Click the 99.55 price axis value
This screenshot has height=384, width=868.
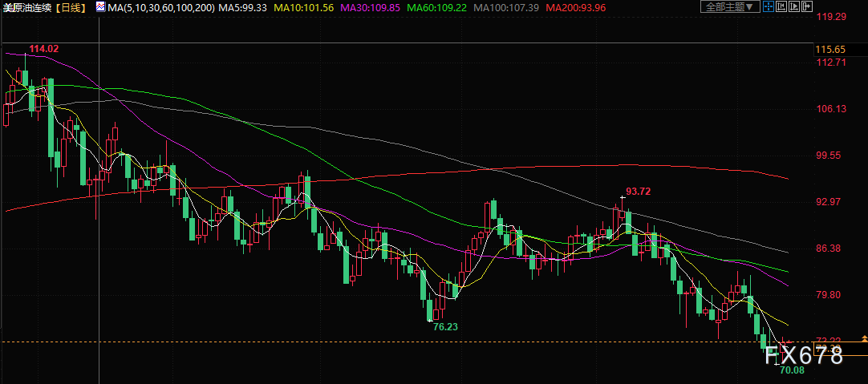pyautogui.click(x=829, y=156)
